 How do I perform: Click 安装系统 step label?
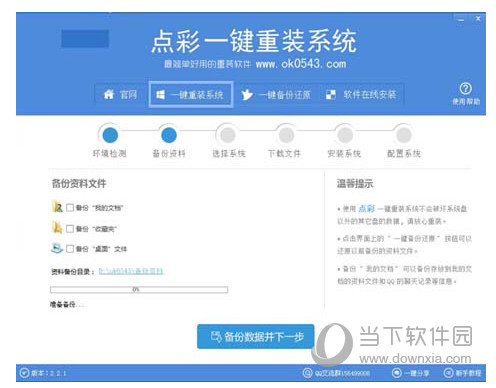point(344,154)
